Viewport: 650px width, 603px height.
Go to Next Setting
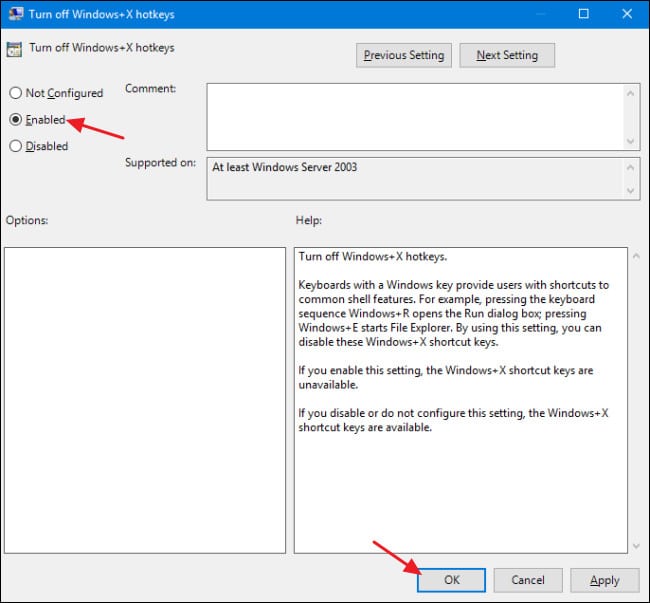pyautogui.click(x=507, y=55)
